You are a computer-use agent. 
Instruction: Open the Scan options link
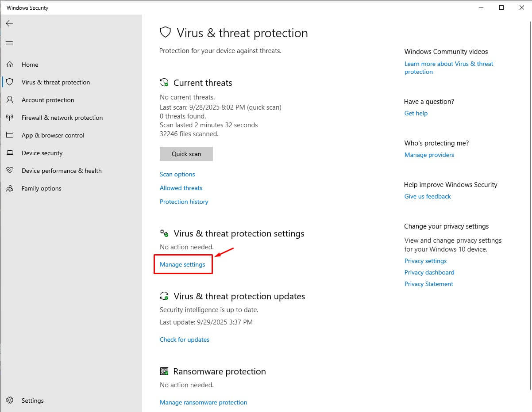click(x=177, y=174)
